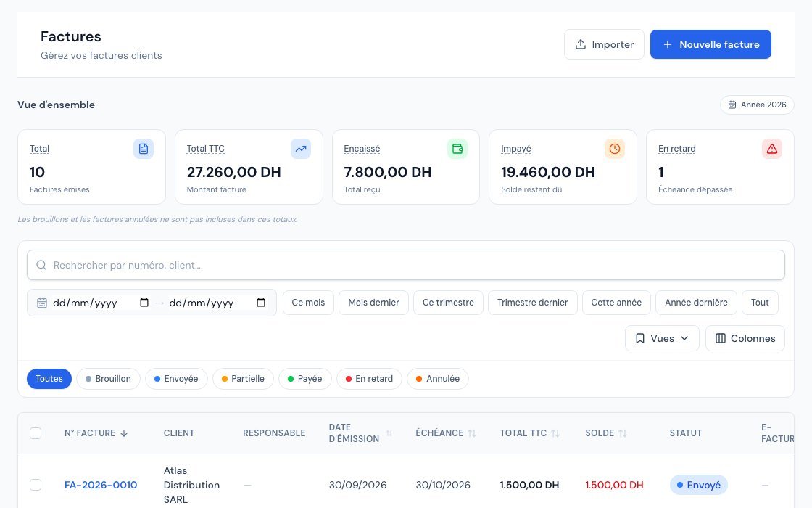Screen dimensions: 812x508
Task: Tick the select-all checkbox in table header
Action: 36,433
